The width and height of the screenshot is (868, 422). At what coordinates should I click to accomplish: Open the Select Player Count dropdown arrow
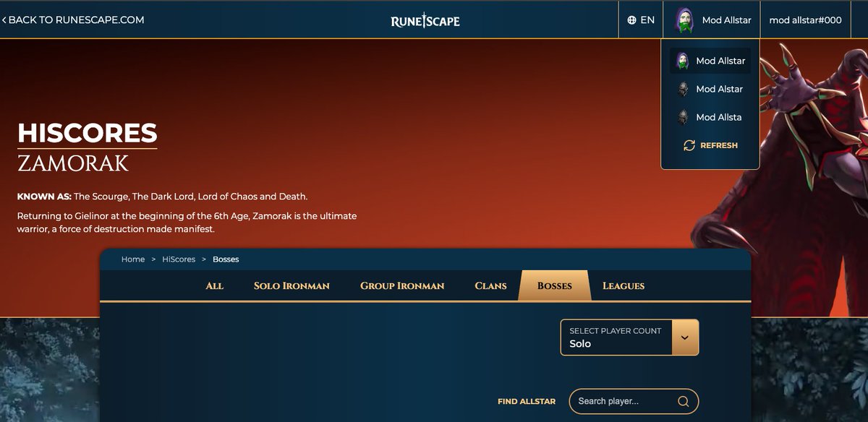coord(685,337)
